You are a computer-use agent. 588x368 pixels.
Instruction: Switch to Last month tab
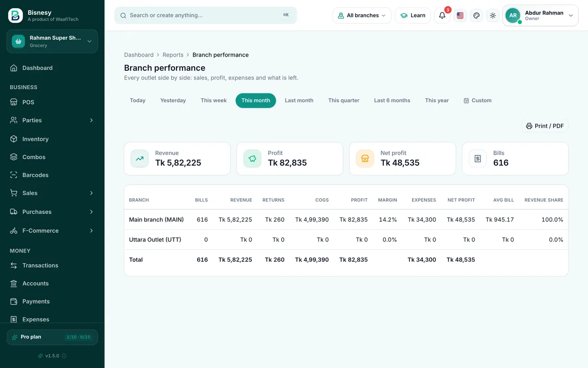[x=299, y=100]
